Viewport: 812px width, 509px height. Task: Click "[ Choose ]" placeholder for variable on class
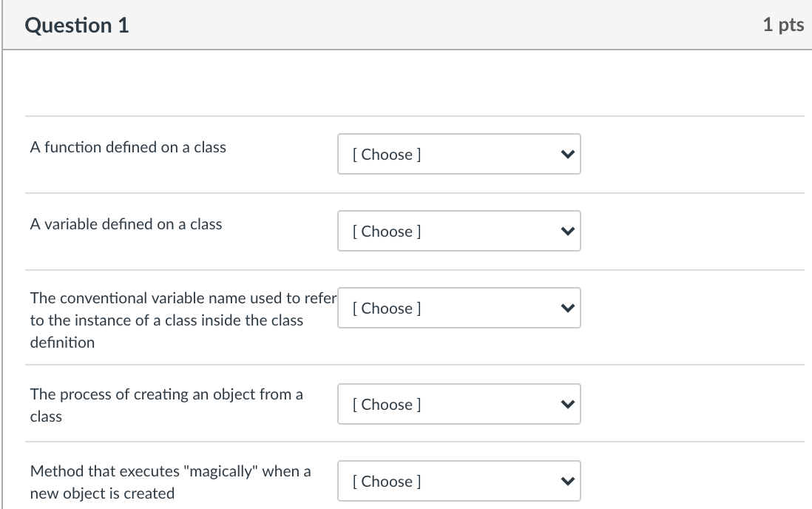387,232
